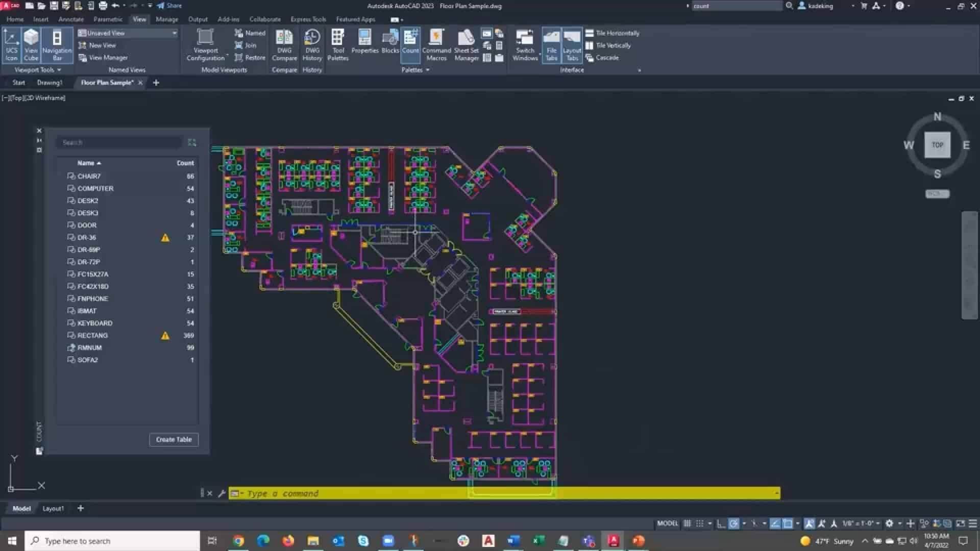Click the status bar plus annotation monitor icon
The height and width of the screenshot is (551, 980).
(x=910, y=523)
